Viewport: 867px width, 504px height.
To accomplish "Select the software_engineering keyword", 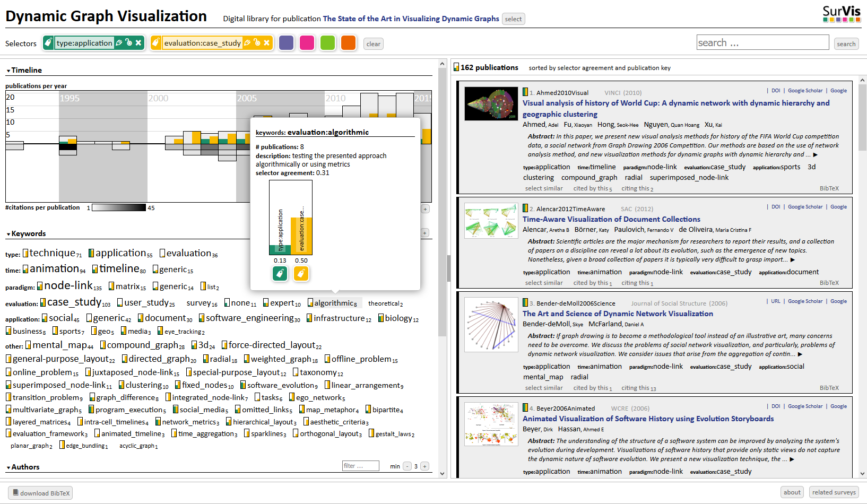I will click(x=249, y=318).
